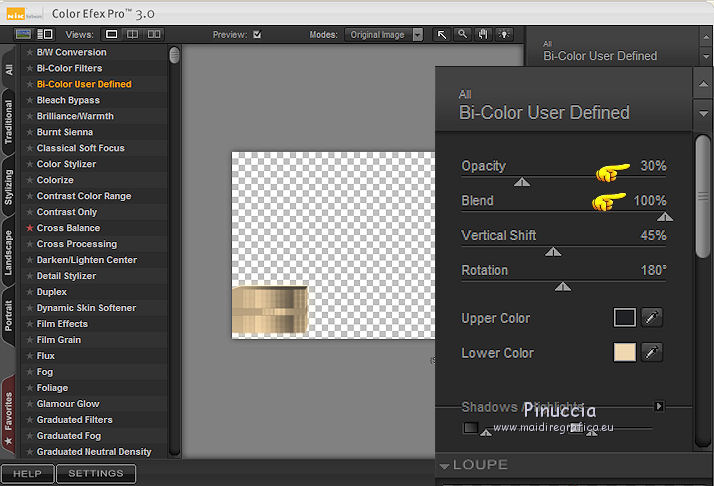Open the SETTINGS button
The height and width of the screenshot is (486, 714).
(x=96, y=473)
